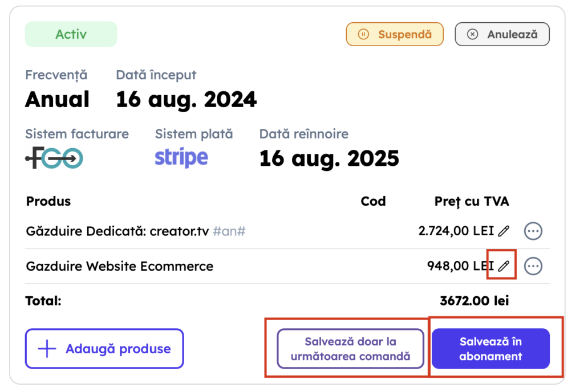Click the pause icon in Suspendă button
Image resolution: width=584 pixels, height=392 pixels.
pos(363,34)
